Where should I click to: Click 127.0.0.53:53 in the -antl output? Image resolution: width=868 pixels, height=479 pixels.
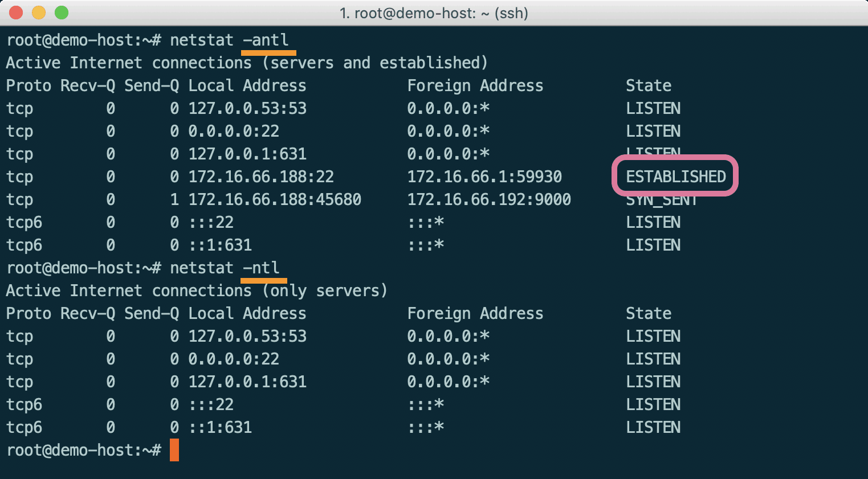247,109
